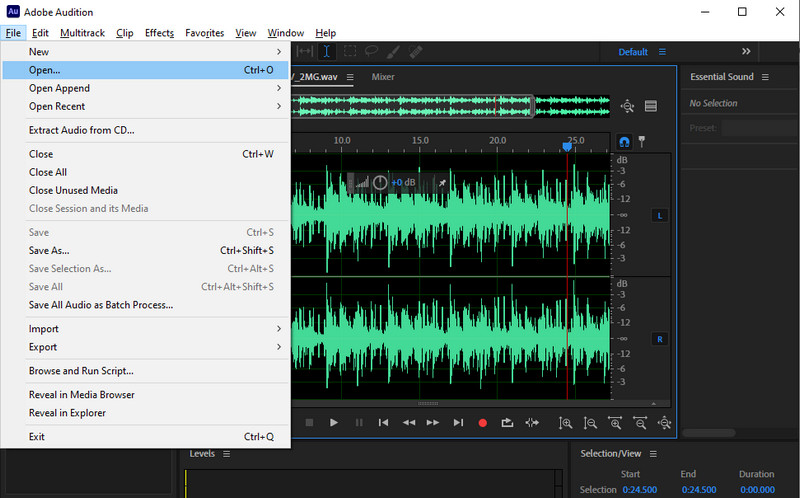Select the Time Selection tool in toolbar
The image size is (800, 498).
point(326,51)
